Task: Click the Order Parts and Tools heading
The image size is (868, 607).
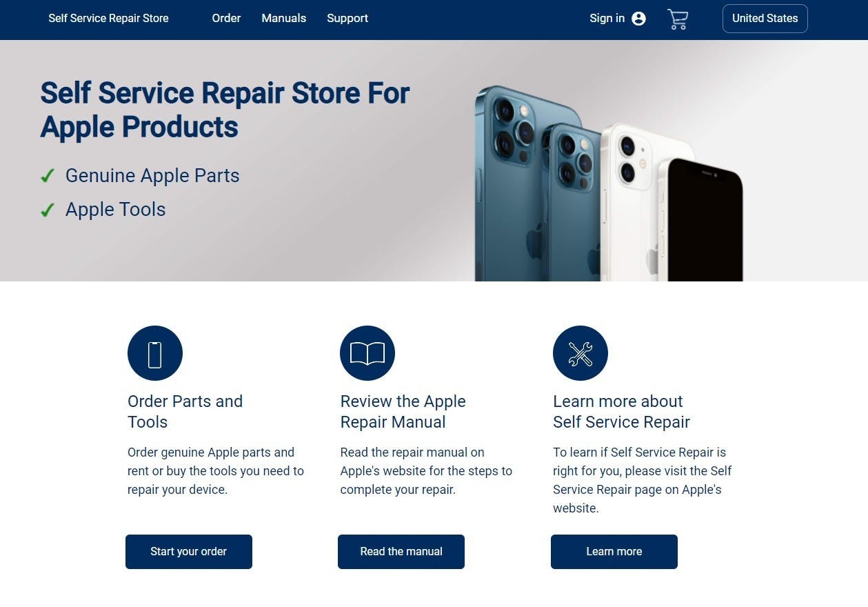Action: pos(185,412)
